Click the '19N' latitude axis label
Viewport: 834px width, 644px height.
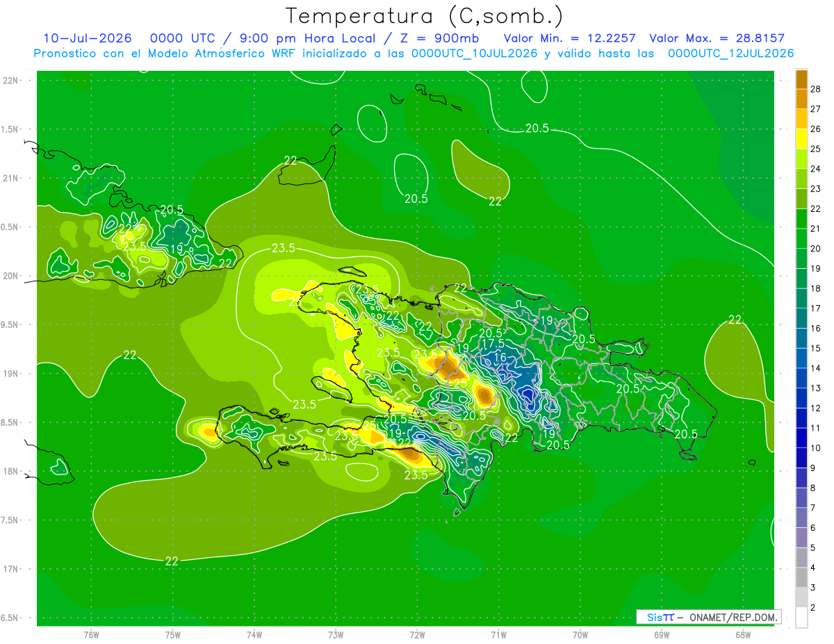coord(10,374)
